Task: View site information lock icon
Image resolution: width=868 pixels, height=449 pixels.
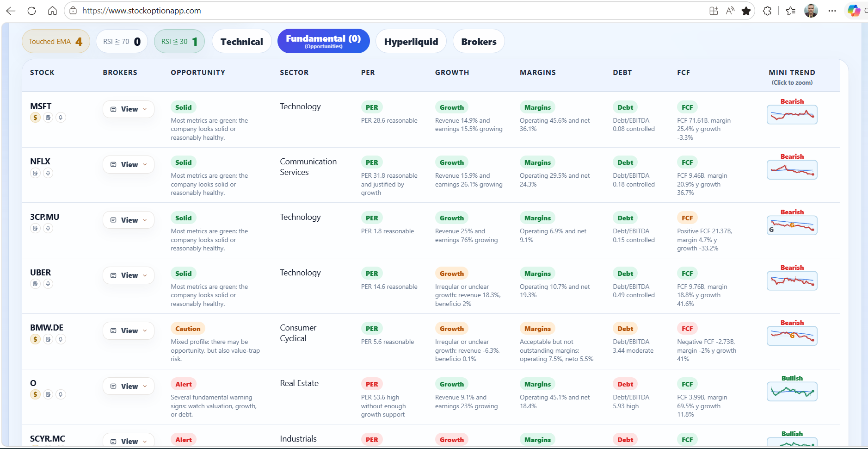Action: point(73,11)
